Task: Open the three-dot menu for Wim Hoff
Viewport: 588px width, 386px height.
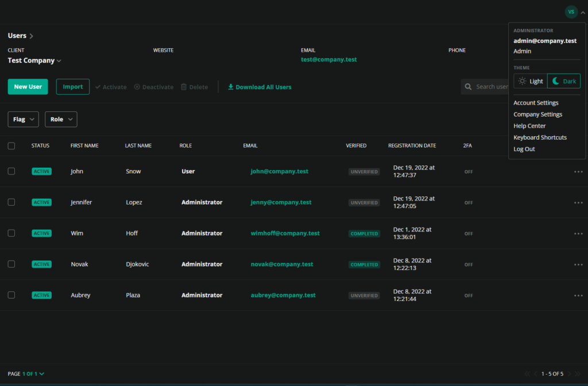Action: pyautogui.click(x=578, y=233)
